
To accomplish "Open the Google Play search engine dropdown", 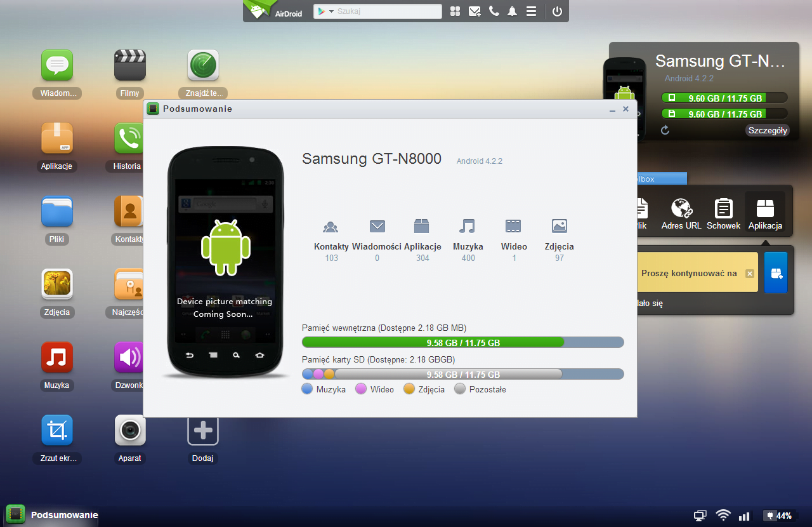I will click(325, 11).
